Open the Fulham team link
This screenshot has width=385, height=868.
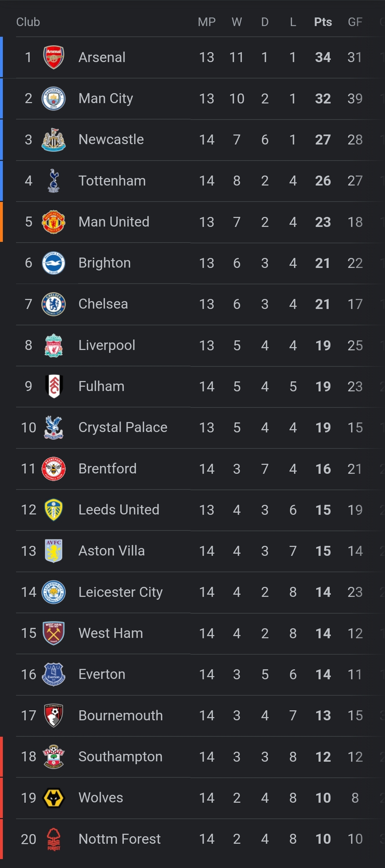[x=101, y=386]
